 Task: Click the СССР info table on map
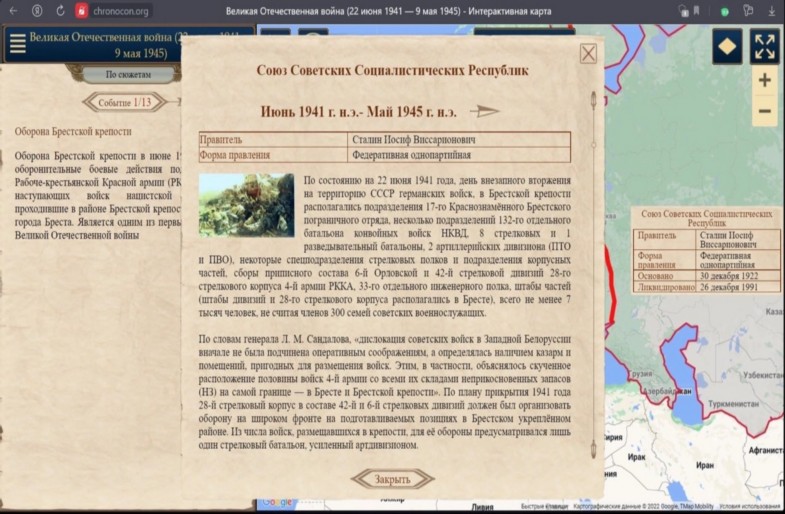click(x=709, y=250)
